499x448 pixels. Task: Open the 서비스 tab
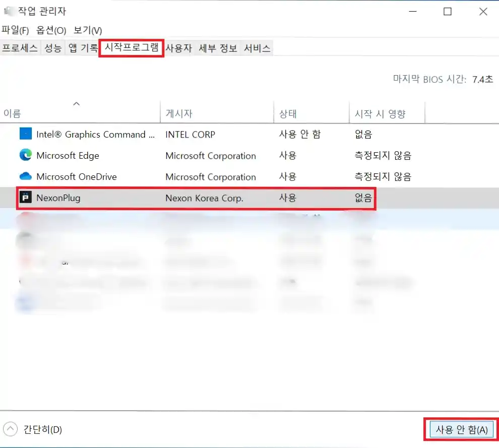coord(257,48)
